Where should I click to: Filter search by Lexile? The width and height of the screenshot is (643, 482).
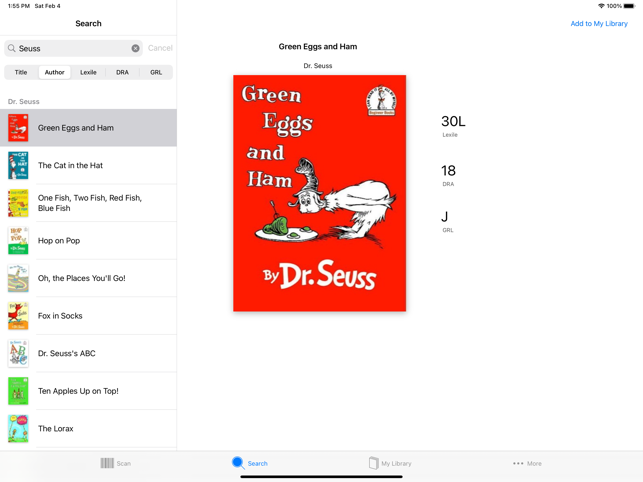(x=88, y=72)
